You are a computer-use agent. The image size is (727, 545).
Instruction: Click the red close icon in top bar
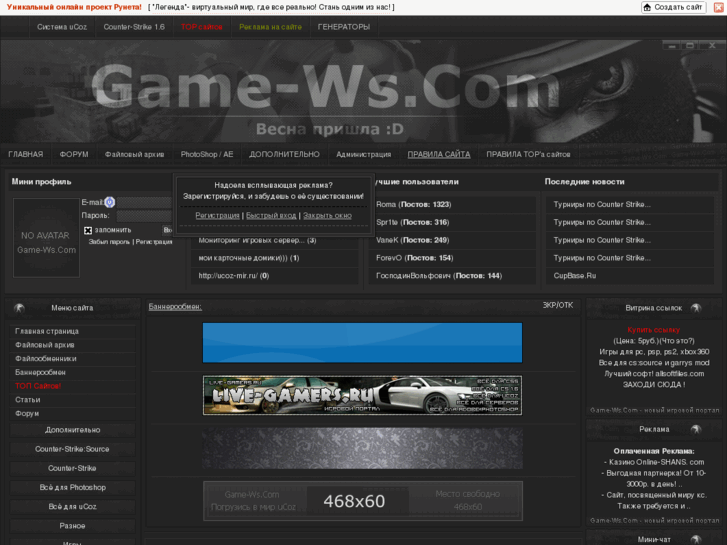pos(719,7)
